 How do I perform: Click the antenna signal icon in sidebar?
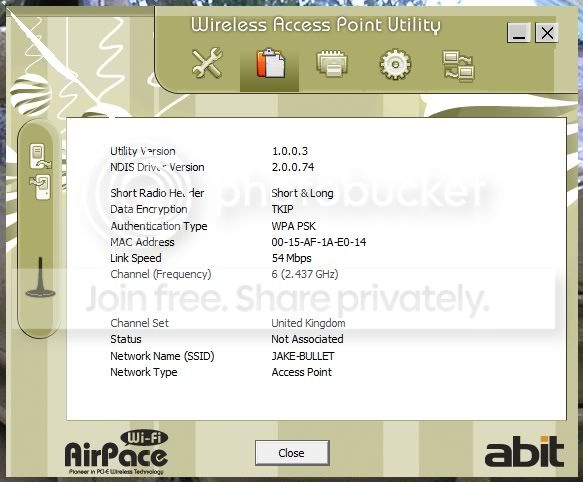(x=40, y=277)
